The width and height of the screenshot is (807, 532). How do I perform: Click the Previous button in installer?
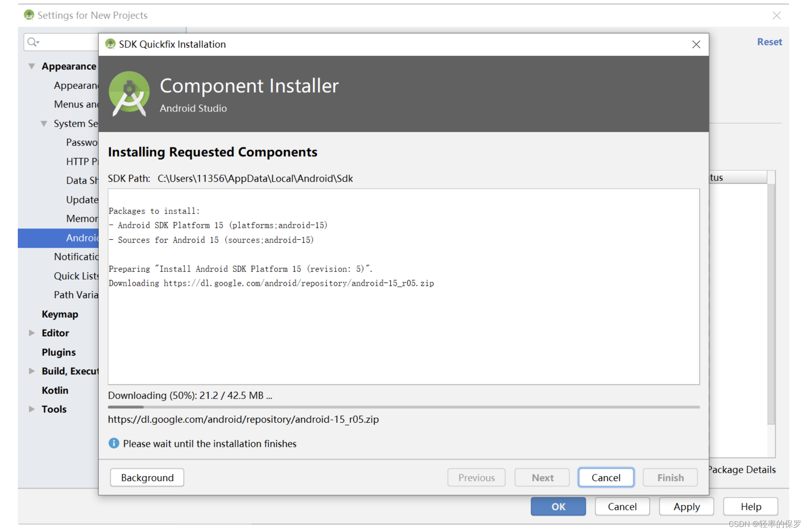pos(476,477)
